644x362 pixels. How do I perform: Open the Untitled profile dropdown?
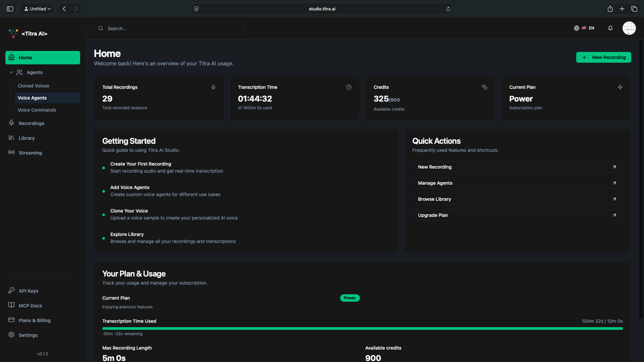click(x=38, y=9)
